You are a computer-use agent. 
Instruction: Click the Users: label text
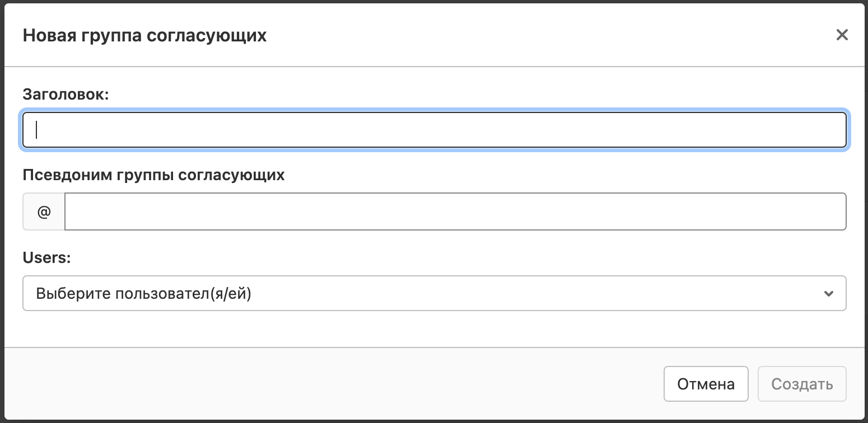pos(47,257)
